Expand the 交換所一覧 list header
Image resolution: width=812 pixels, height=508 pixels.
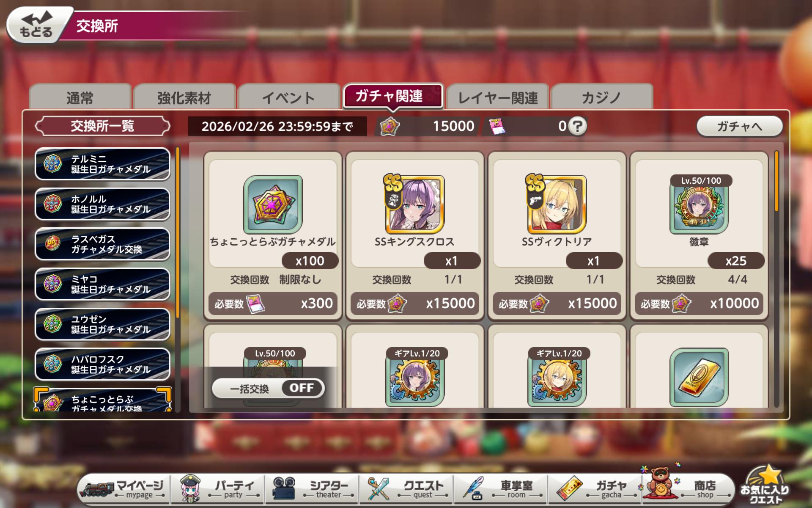(102, 126)
